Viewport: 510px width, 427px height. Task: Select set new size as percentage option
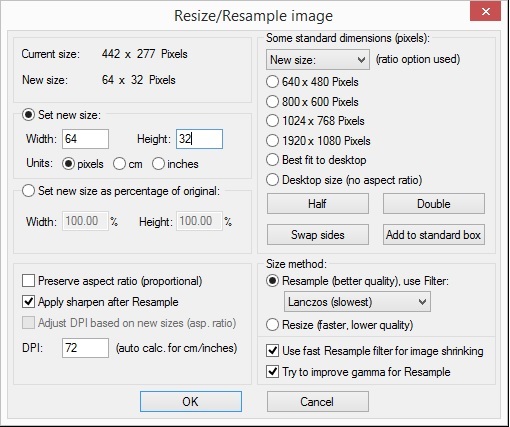[x=28, y=191]
